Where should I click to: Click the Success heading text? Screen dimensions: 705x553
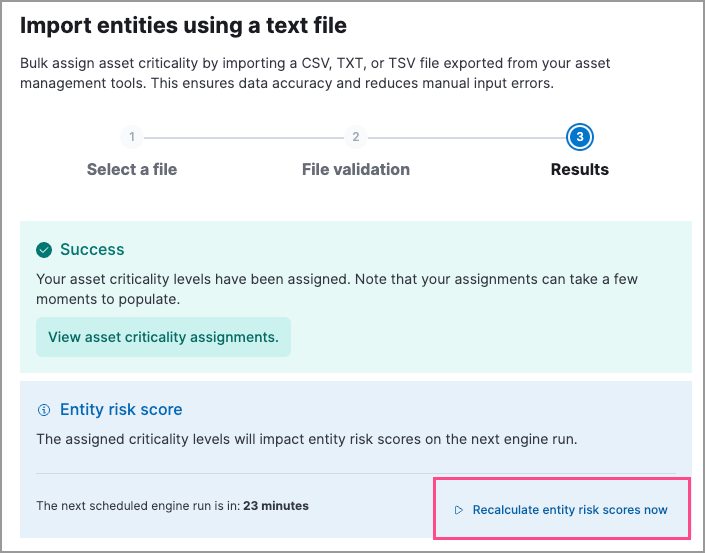[x=92, y=250]
